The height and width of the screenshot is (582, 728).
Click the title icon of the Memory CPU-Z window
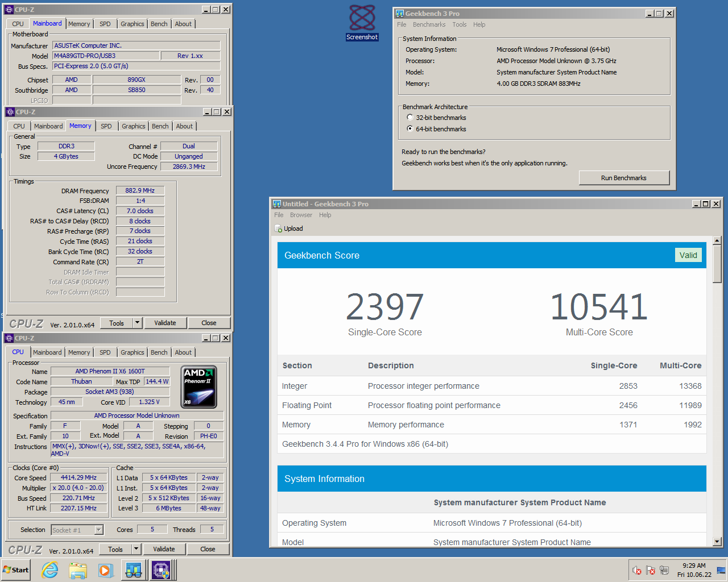coord(10,112)
